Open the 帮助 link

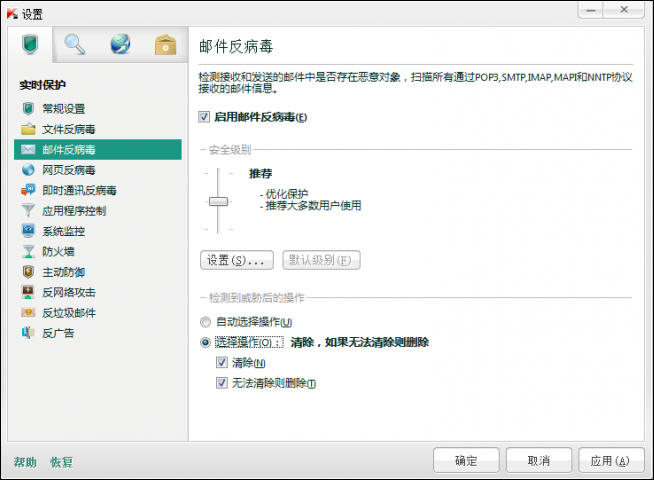(25, 462)
